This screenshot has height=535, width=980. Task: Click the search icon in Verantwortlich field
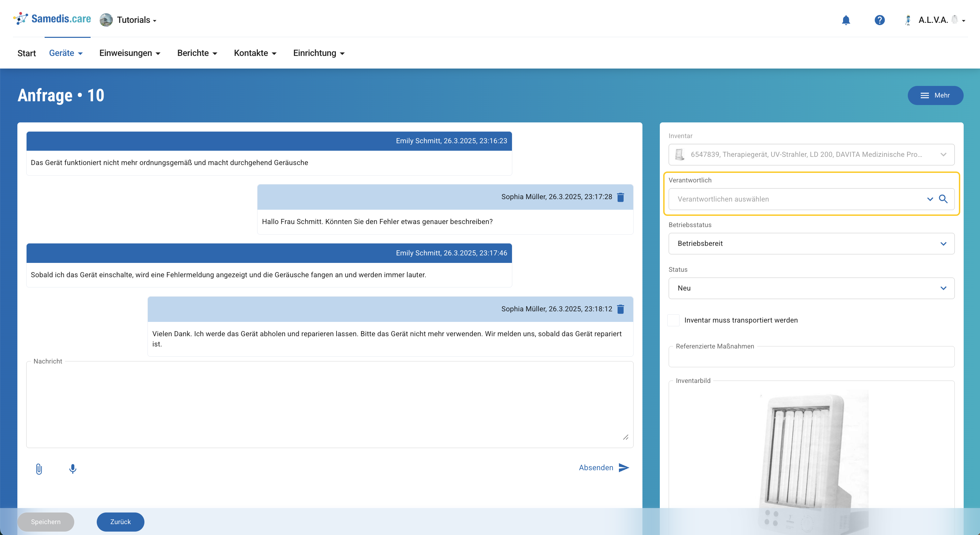pyautogui.click(x=943, y=199)
